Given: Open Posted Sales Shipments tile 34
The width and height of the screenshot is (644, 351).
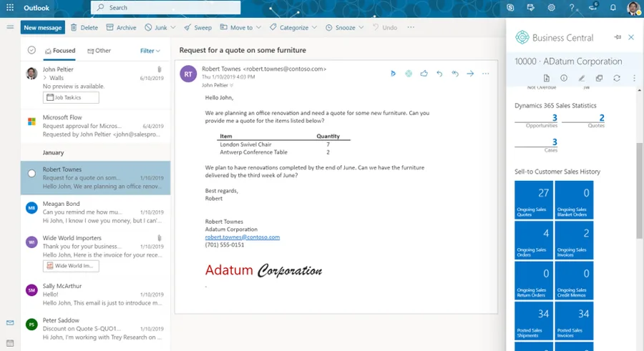Looking at the screenshot, I should pos(533,321).
